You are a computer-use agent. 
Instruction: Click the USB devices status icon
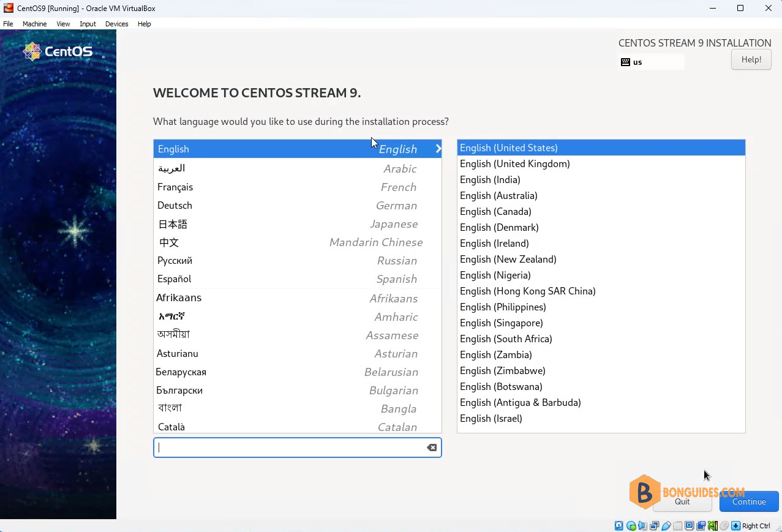(666, 526)
